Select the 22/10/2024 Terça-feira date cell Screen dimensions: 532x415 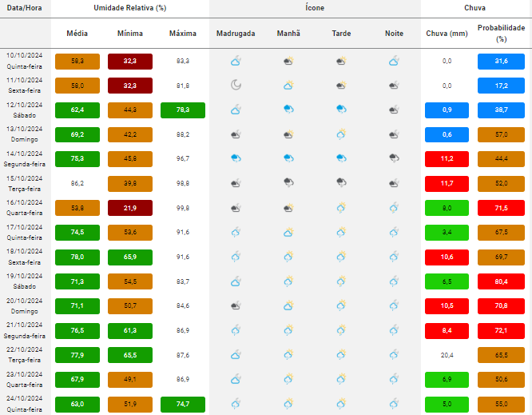point(24,353)
